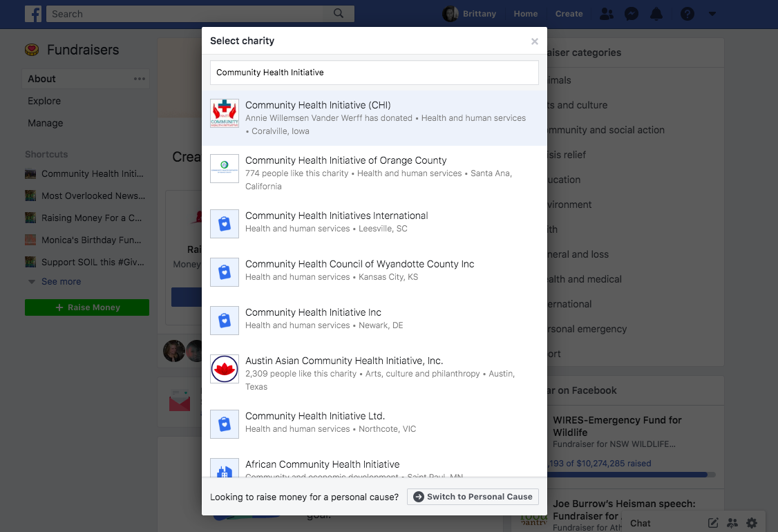The width and height of the screenshot is (778, 532).
Task: Open the funeral and loss category
Action: coord(578,254)
